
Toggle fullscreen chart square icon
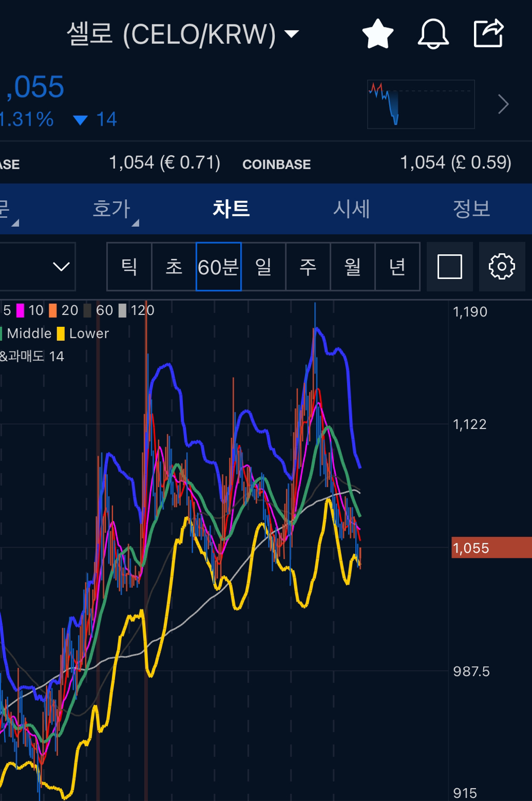[450, 267]
